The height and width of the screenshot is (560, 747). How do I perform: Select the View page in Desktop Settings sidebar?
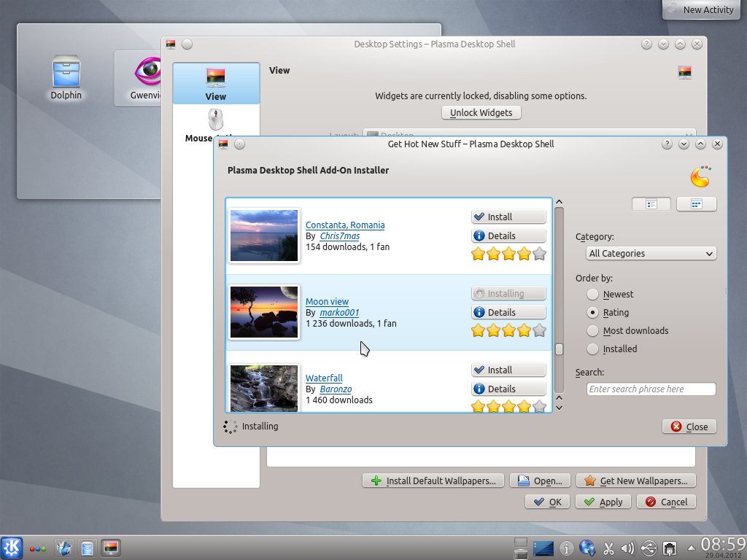coord(216,83)
